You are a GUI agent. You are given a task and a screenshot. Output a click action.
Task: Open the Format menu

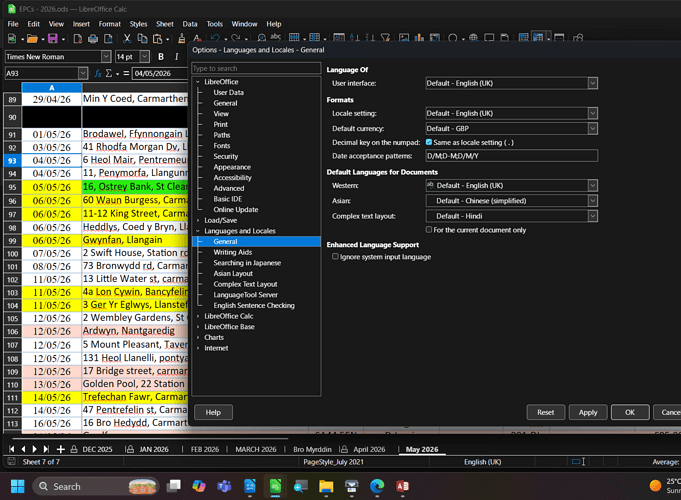pos(109,24)
